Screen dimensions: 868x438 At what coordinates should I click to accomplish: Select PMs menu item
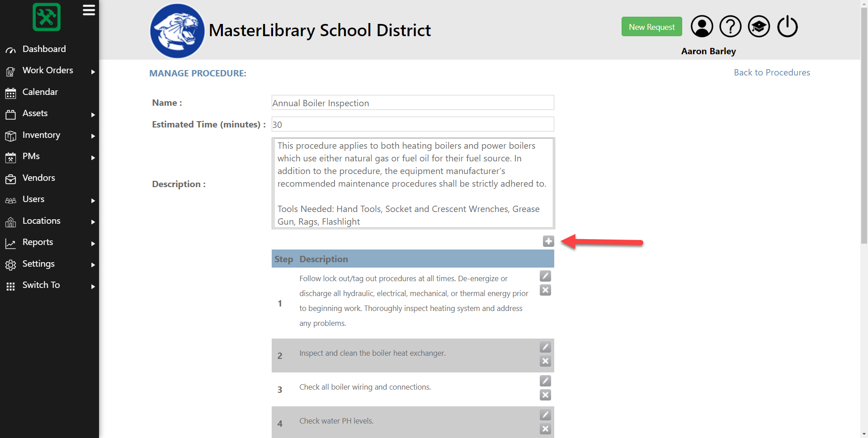31,156
